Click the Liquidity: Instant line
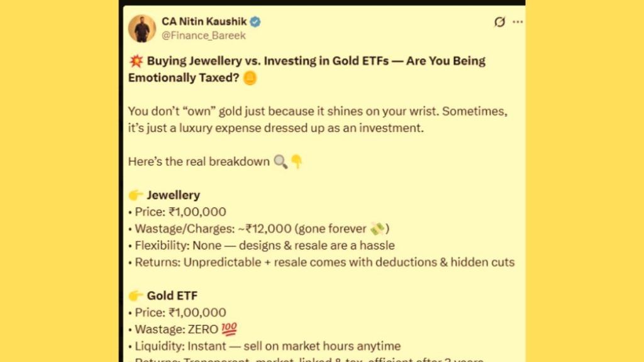The width and height of the screenshot is (644, 362). pyautogui.click(x=265, y=346)
